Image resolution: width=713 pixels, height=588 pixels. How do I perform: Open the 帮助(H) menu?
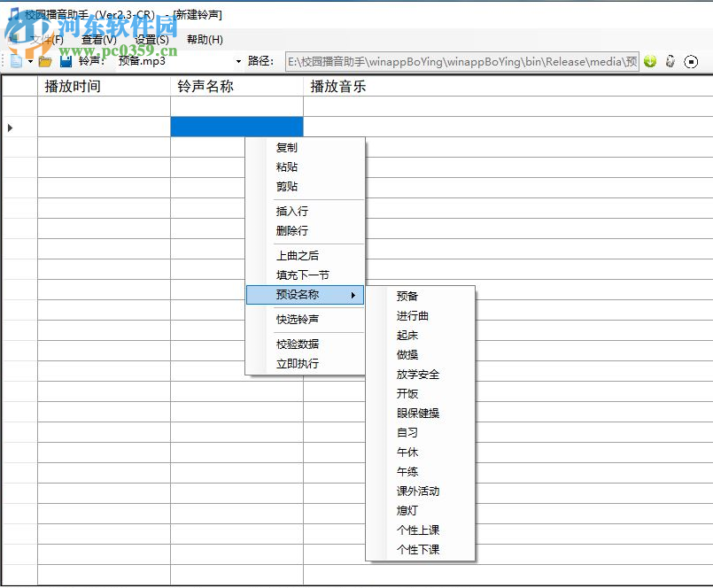coord(204,39)
